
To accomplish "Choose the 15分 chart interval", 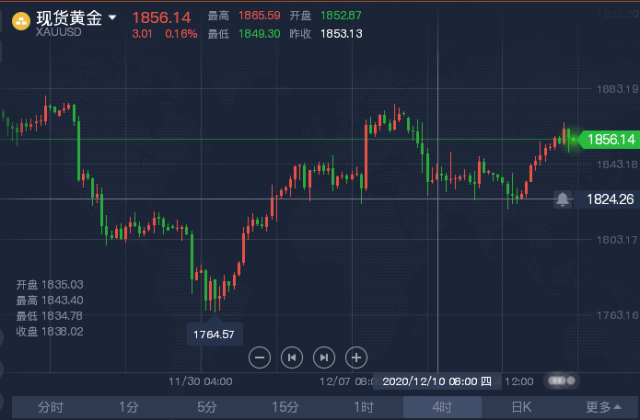I will tap(285, 407).
